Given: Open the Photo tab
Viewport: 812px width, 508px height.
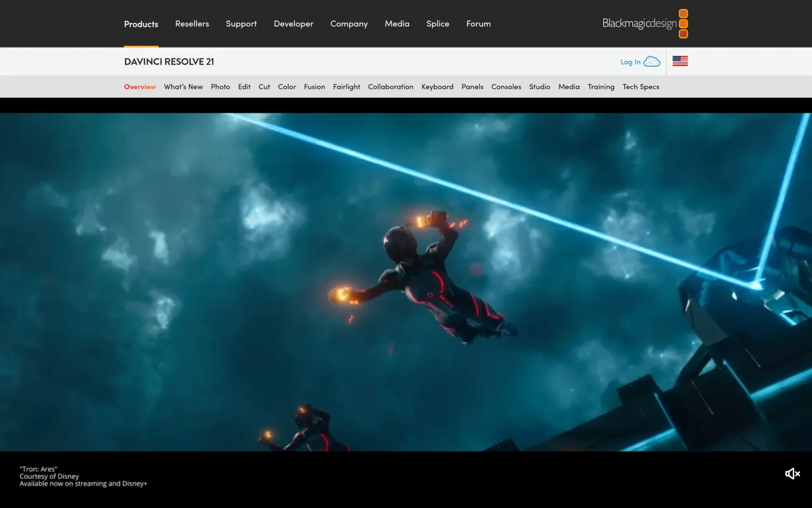Looking at the screenshot, I should (220, 87).
